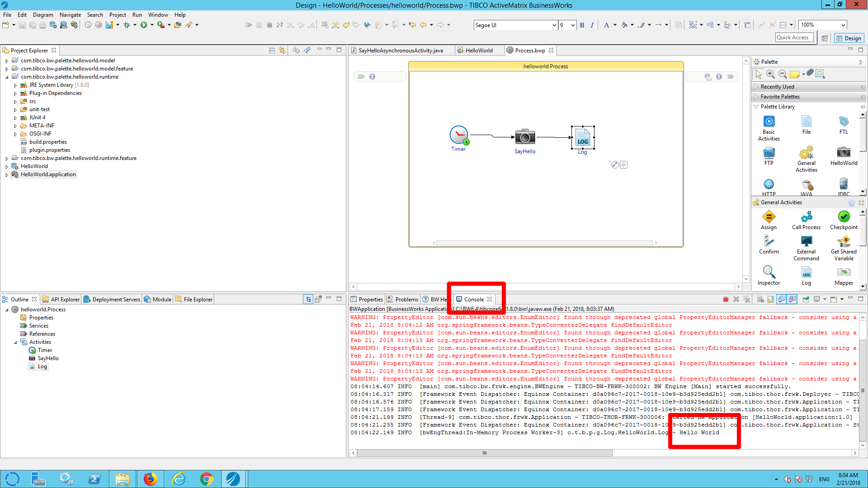Select the SayHello camera activity on canvas
868x488 pixels.
click(x=525, y=137)
